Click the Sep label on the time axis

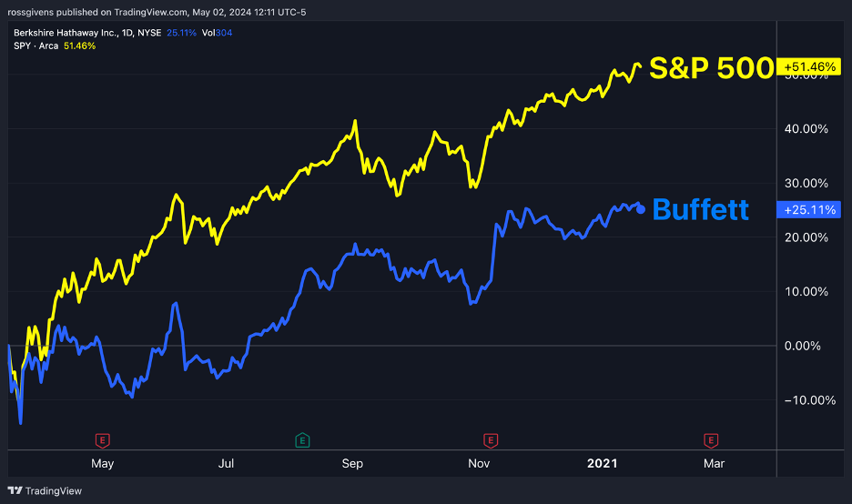pos(352,463)
